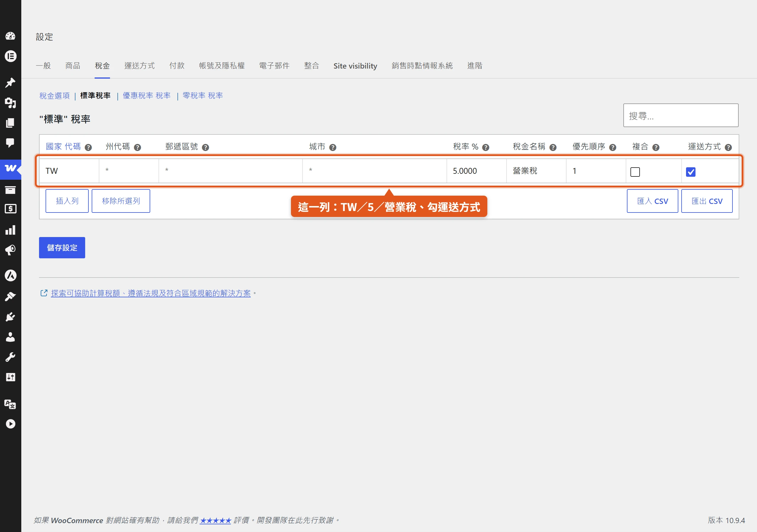Open Comments bubble icon in sidebar
The width and height of the screenshot is (757, 532).
(x=10, y=143)
